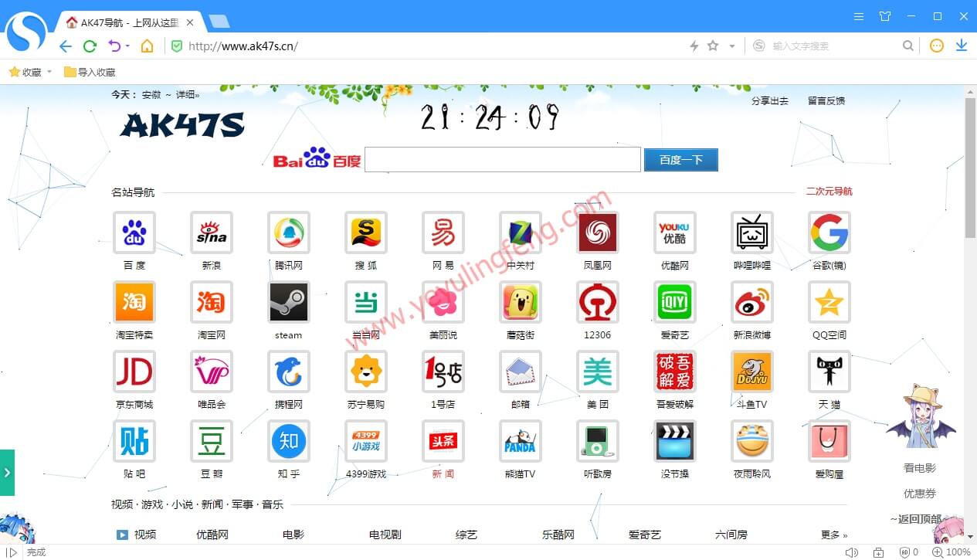Open the 二次元导航 link
This screenshot has width=977, height=560.
coord(829,192)
